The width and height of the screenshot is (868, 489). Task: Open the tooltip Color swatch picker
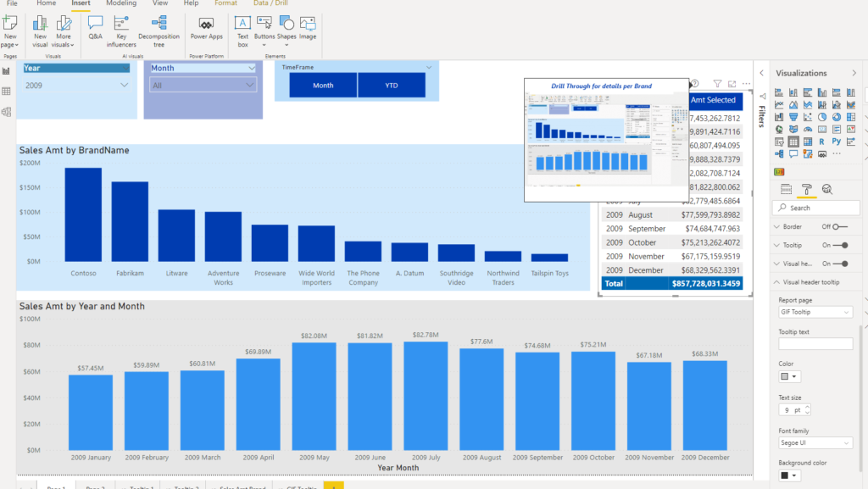coord(789,376)
